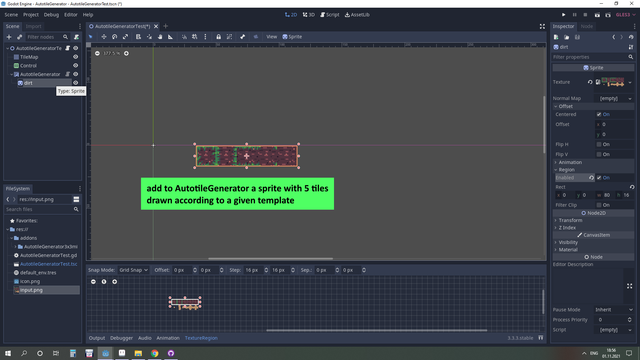Hide the TileMap node
This screenshot has height=360, width=640.
76,57
